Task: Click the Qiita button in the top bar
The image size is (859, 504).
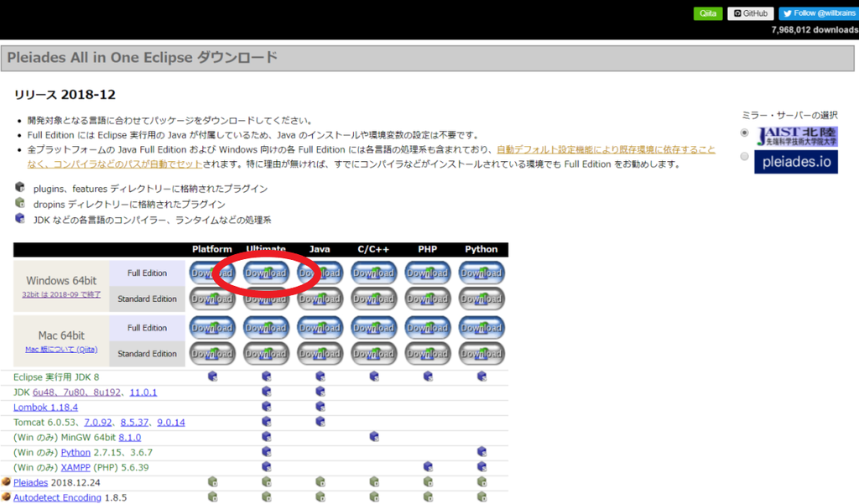Action: 707,13
